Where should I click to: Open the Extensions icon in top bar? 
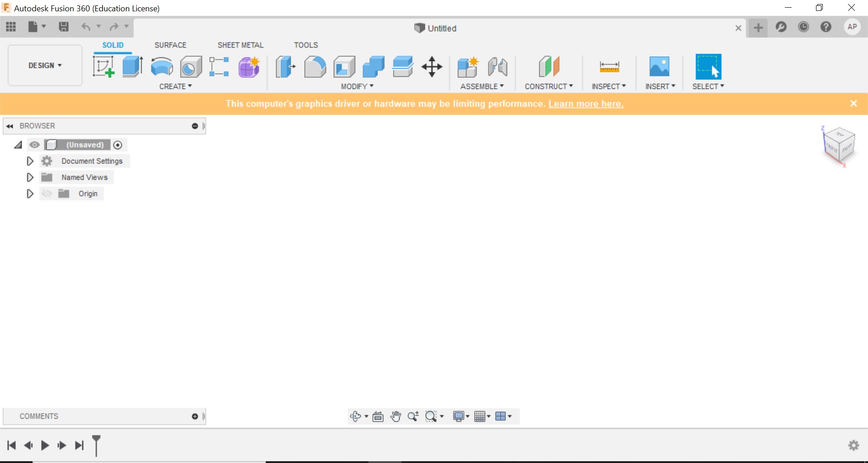781,27
